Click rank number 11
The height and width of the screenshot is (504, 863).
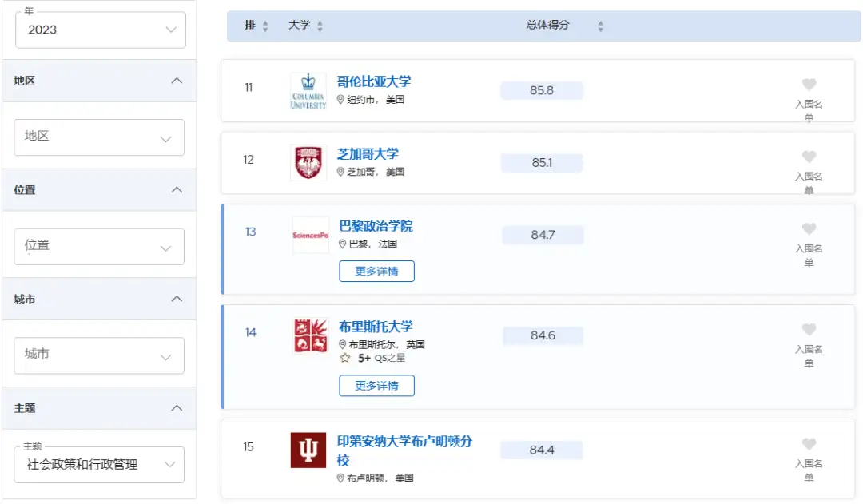click(249, 88)
